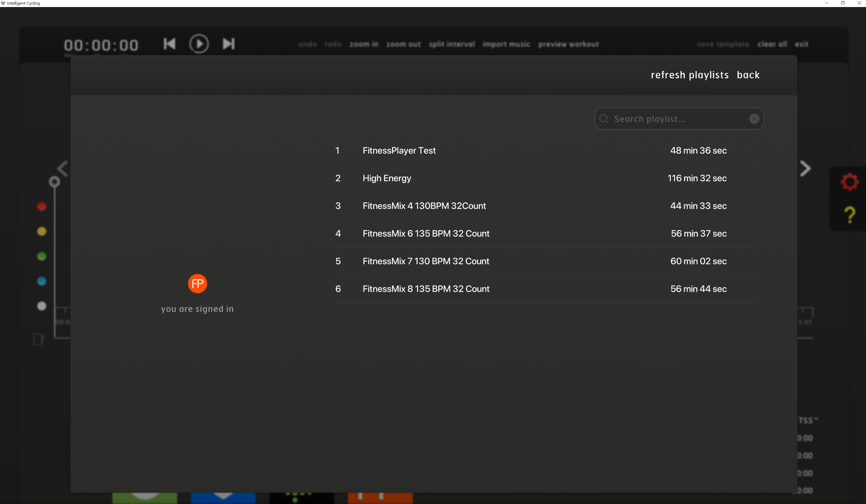Pick the red zone color dot
This screenshot has height=504, width=866.
[42, 206]
